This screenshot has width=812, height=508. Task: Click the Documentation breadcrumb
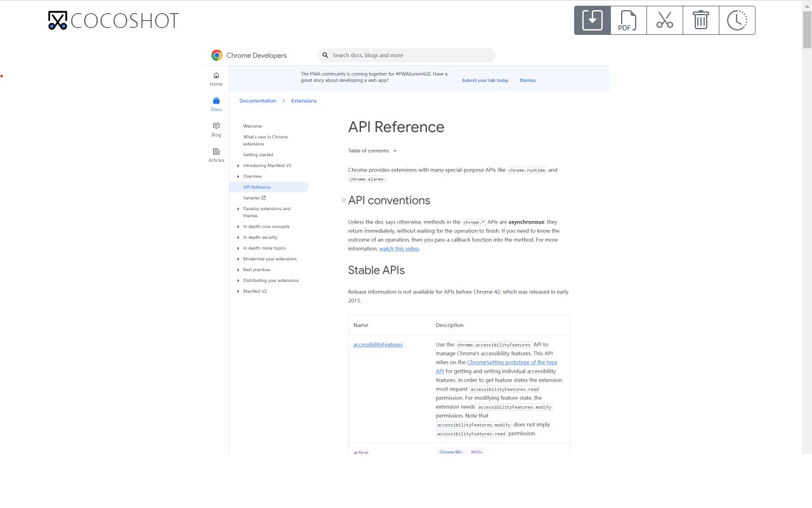point(258,101)
